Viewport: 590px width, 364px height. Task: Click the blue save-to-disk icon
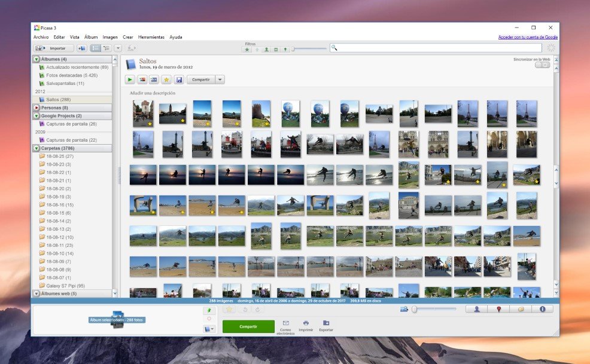click(x=178, y=79)
